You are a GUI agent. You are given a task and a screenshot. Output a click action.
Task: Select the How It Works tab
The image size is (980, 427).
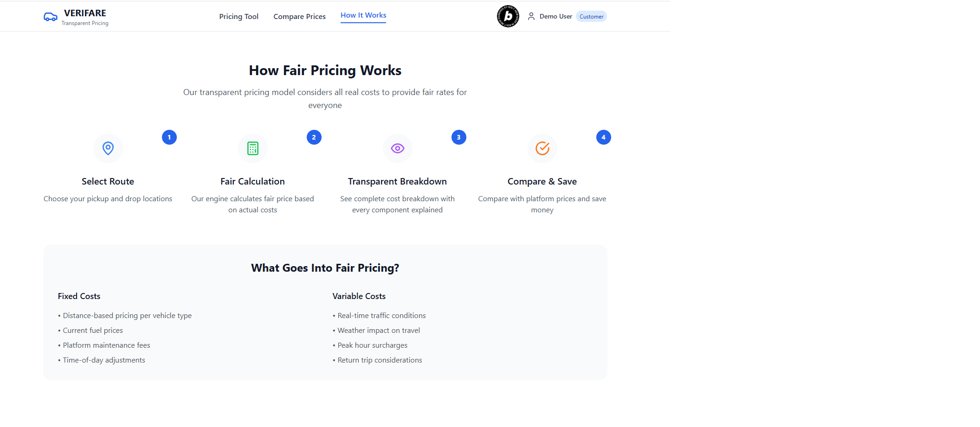point(363,15)
